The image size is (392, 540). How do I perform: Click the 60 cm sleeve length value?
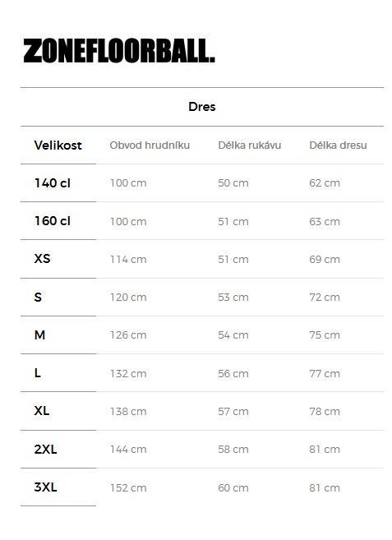(233, 487)
